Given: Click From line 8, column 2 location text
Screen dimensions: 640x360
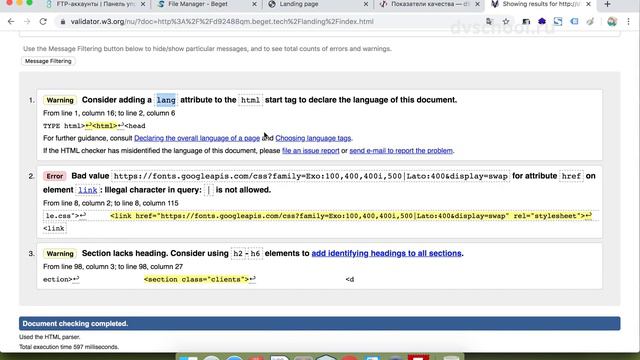Looking at the screenshot, I should point(111,203).
